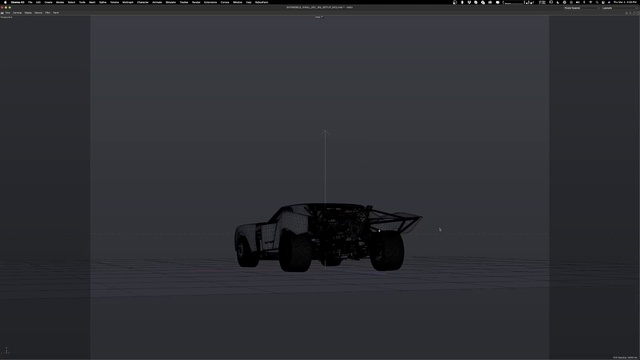Open the viewport Filter menu
640x360 pixels.
click(48, 13)
